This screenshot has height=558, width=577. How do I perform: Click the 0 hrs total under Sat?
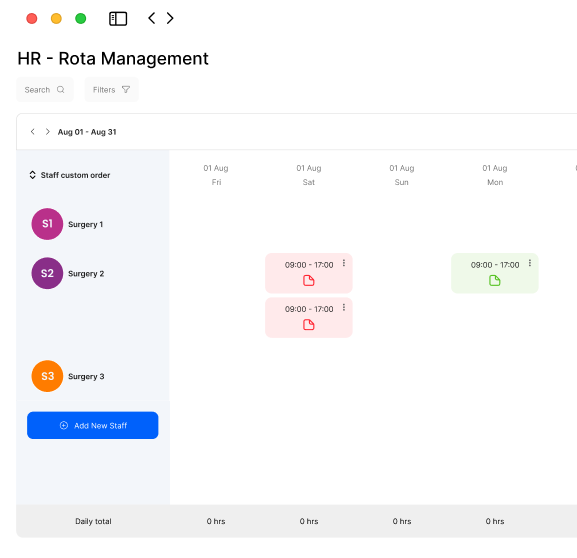[x=309, y=521]
